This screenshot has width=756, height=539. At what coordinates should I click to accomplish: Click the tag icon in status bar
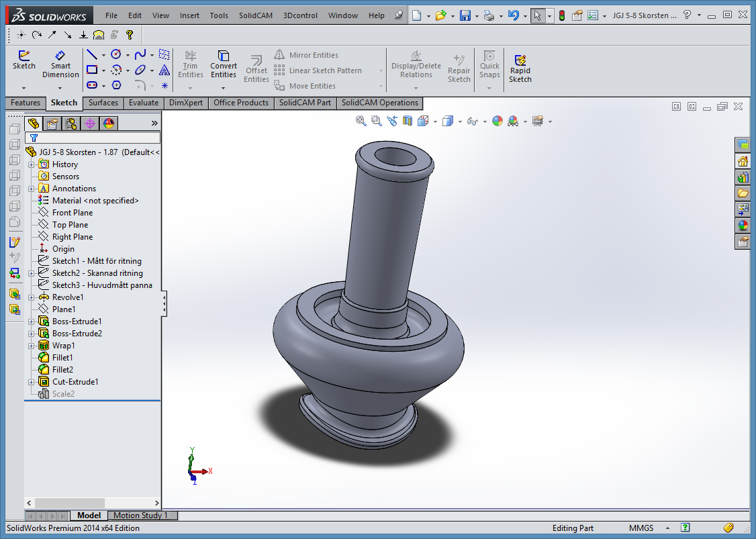(x=728, y=528)
